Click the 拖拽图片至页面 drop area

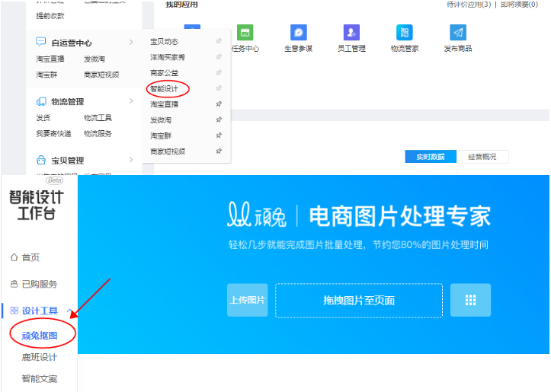click(x=359, y=300)
